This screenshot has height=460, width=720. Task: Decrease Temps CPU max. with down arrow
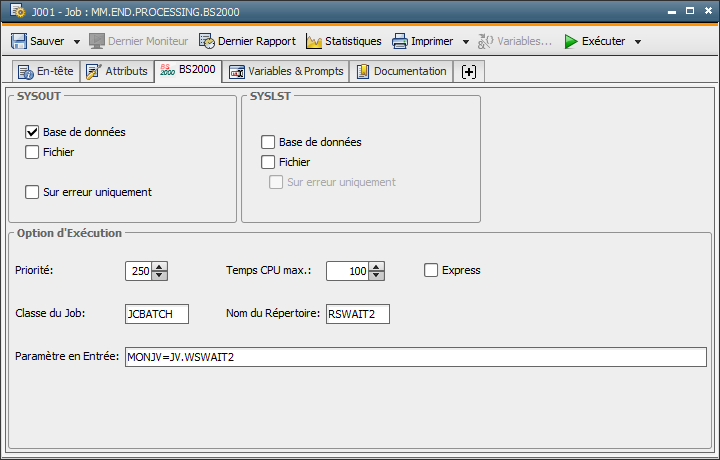click(376, 276)
